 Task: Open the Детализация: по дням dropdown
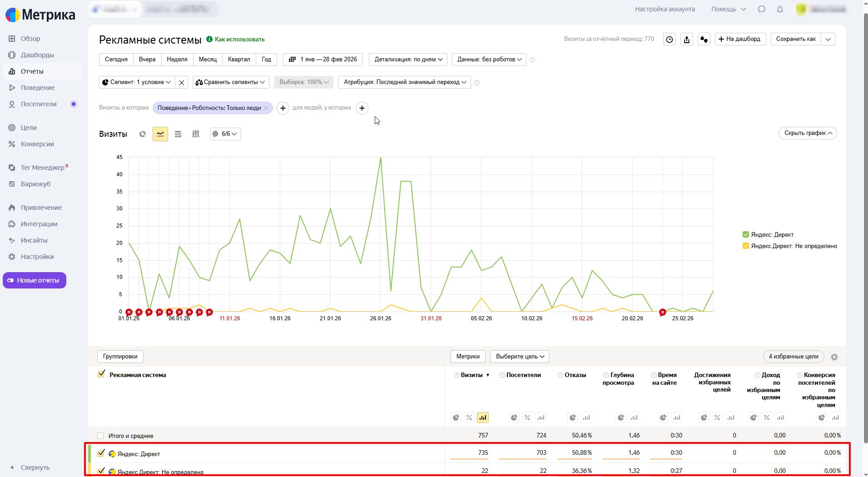[408, 60]
